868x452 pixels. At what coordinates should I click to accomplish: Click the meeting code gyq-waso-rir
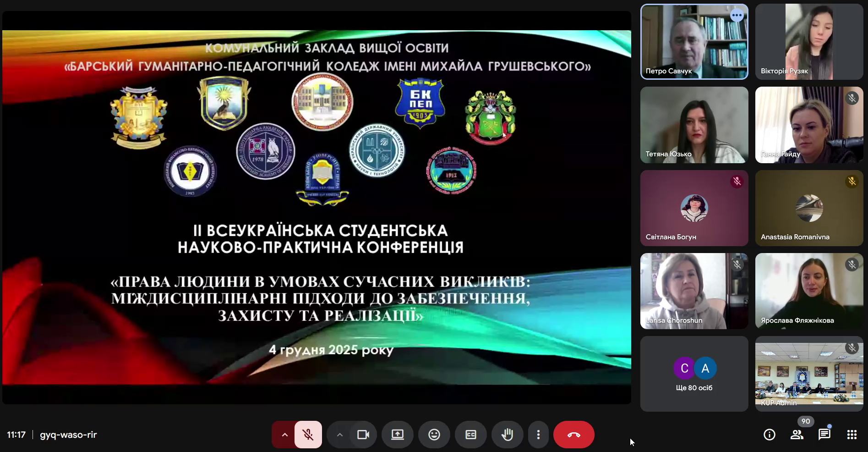(x=68, y=435)
